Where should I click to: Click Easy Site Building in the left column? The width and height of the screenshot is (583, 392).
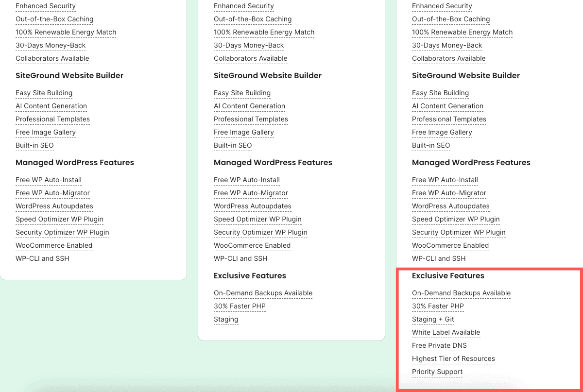click(44, 93)
